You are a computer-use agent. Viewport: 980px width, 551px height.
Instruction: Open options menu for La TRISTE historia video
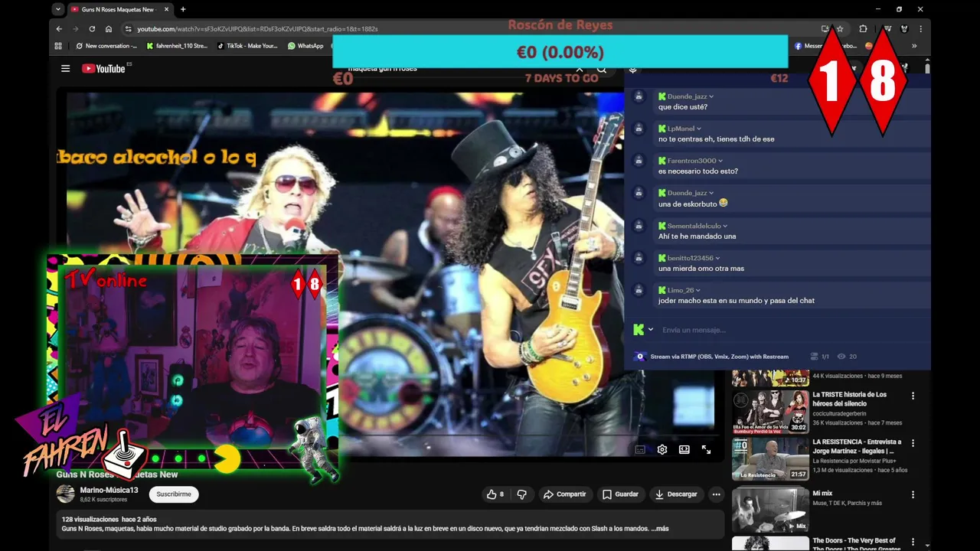pos(913,396)
